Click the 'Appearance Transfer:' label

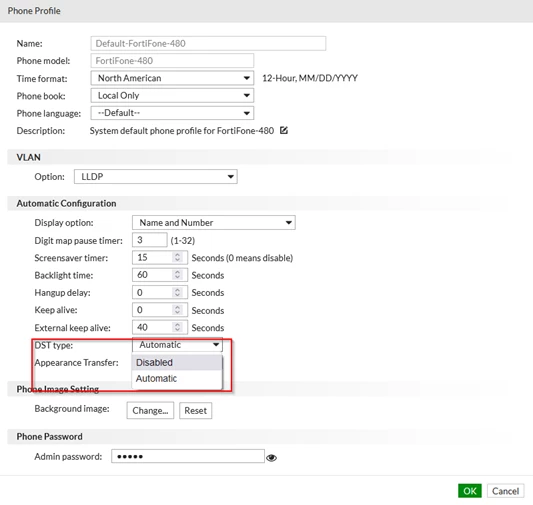76,363
